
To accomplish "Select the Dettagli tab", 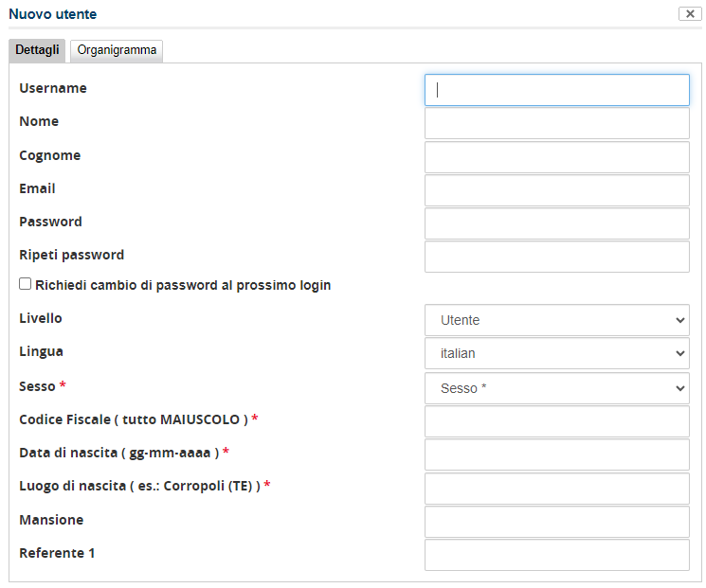I will [x=37, y=50].
